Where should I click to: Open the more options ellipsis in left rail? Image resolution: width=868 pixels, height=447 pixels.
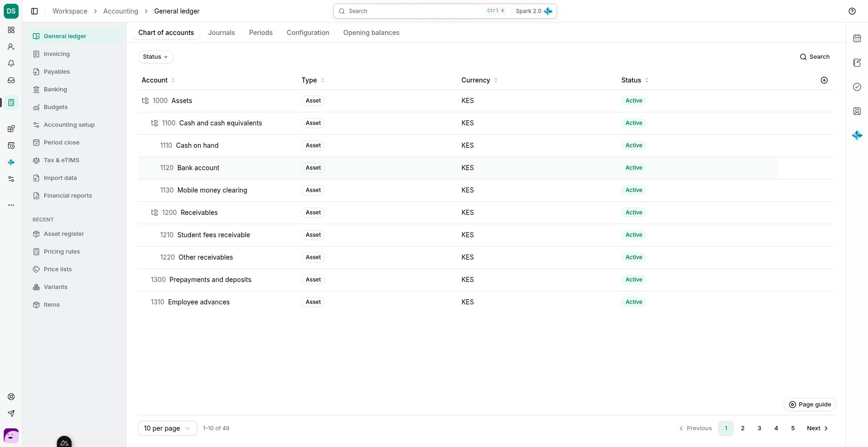11,205
